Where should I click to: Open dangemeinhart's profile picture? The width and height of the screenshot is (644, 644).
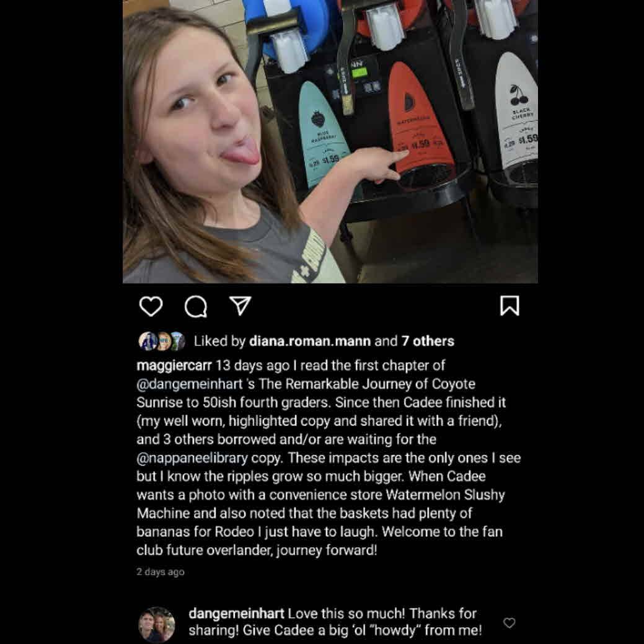click(x=156, y=624)
